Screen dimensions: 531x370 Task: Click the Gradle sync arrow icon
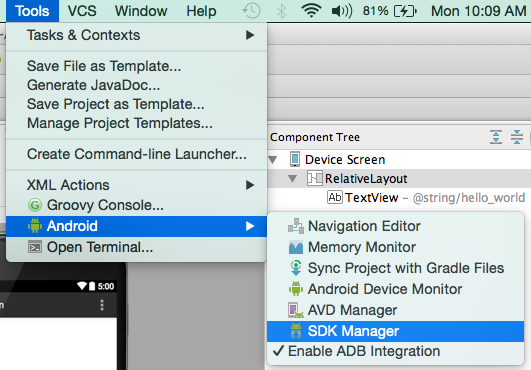[x=296, y=268]
